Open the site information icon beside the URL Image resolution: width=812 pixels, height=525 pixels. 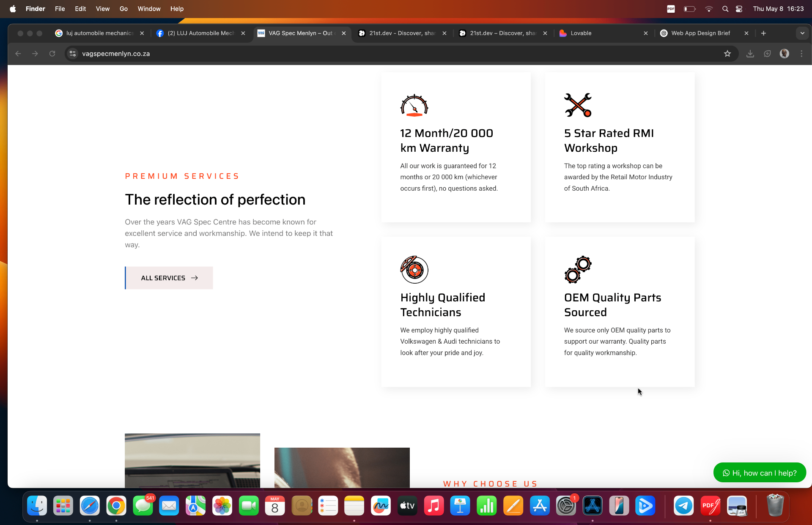tap(73, 54)
